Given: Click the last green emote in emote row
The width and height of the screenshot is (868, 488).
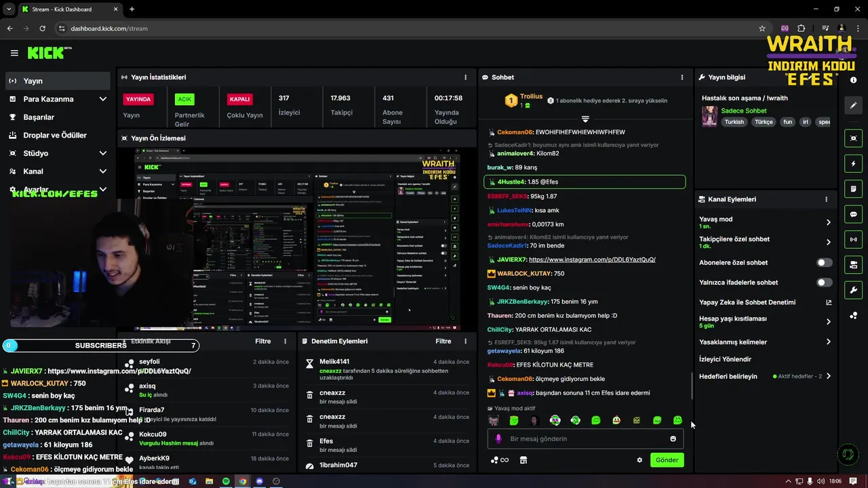Looking at the screenshot, I should [x=677, y=420].
